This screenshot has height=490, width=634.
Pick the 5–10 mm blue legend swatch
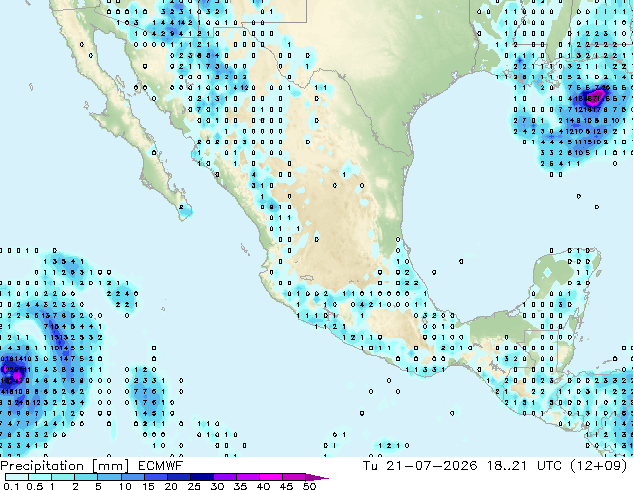(109, 477)
